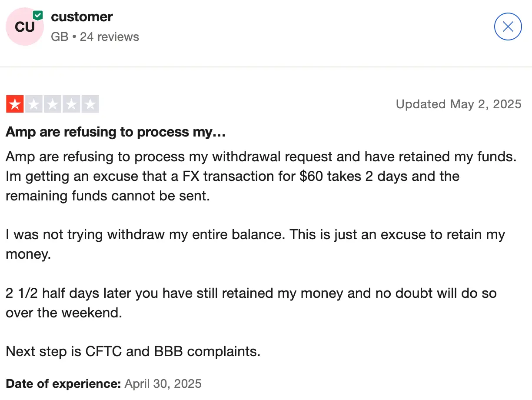This screenshot has width=532, height=400.
Task: Click the "24 reviews" count
Action: 110,37
